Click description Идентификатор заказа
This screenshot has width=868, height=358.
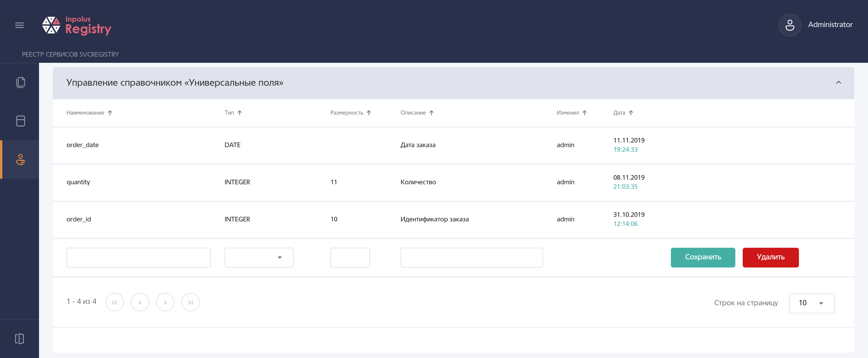(435, 219)
